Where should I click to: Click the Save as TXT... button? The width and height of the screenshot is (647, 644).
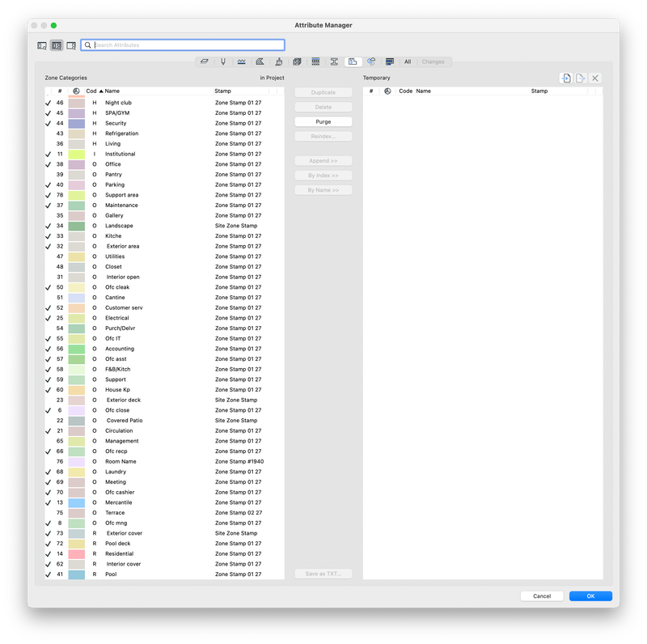323,574
